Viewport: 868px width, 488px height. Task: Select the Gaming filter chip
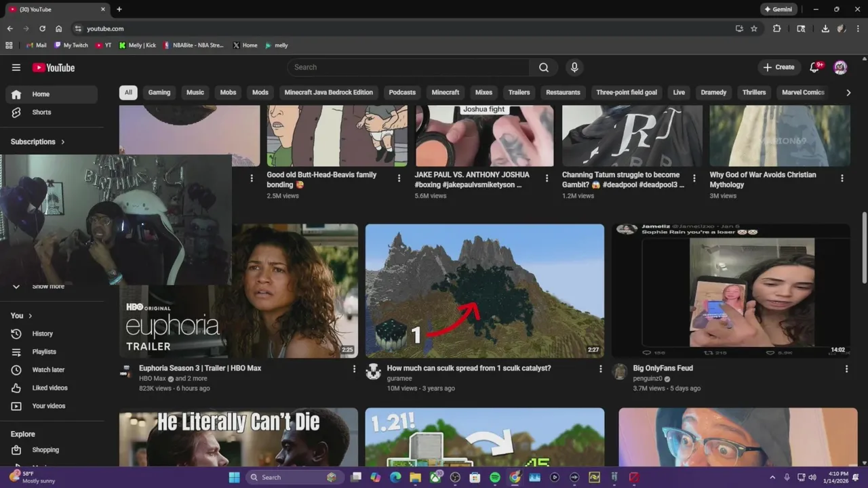159,93
